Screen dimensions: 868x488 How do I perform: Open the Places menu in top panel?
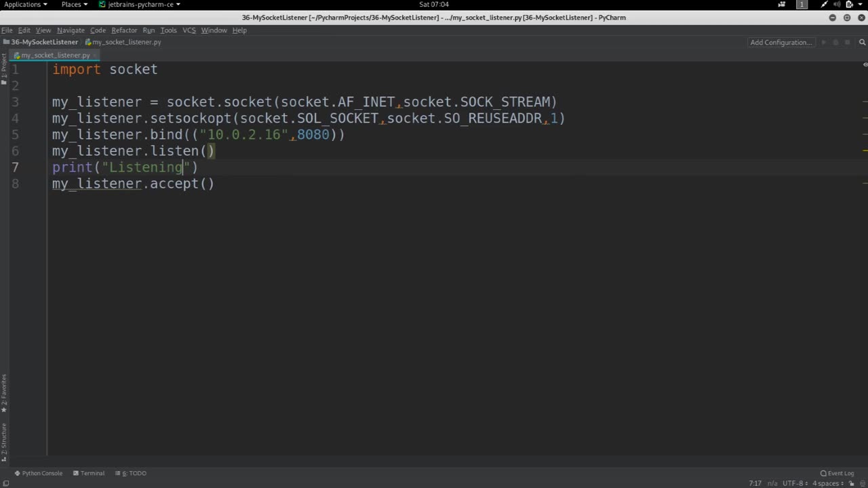pyautogui.click(x=74, y=4)
